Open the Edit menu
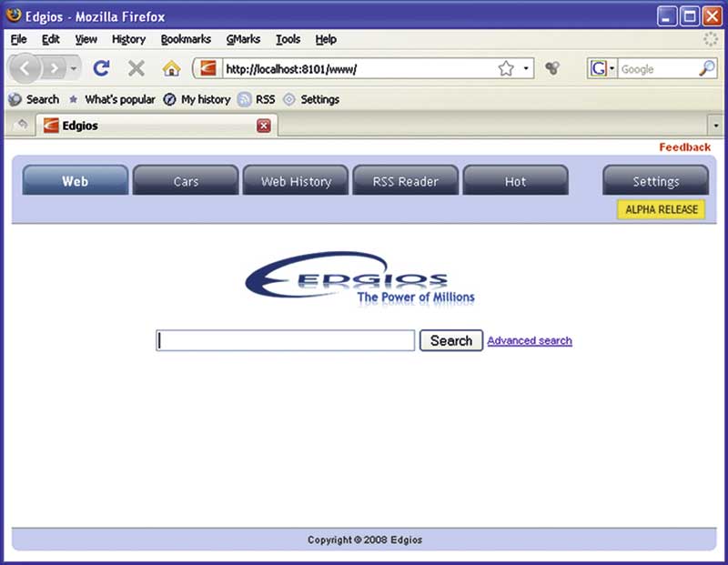The width and height of the screenshot is (728, 565). click(x=51, y=39)
